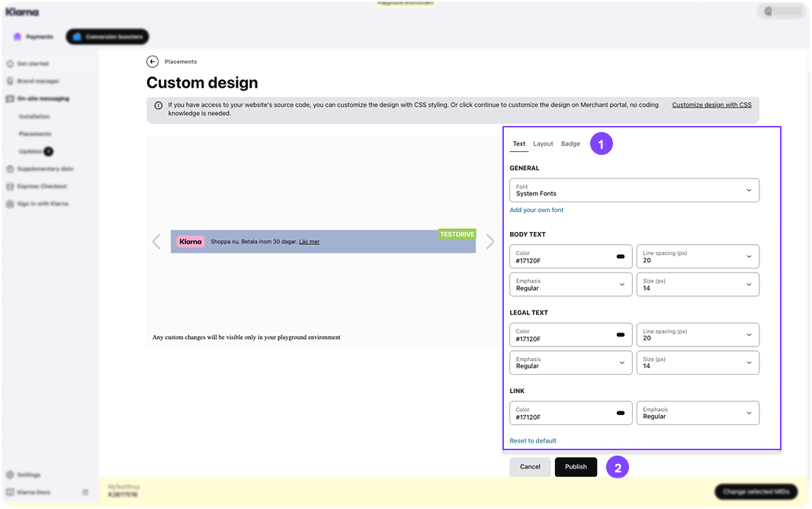Click the back arrow beside Placements

(152, 62)
